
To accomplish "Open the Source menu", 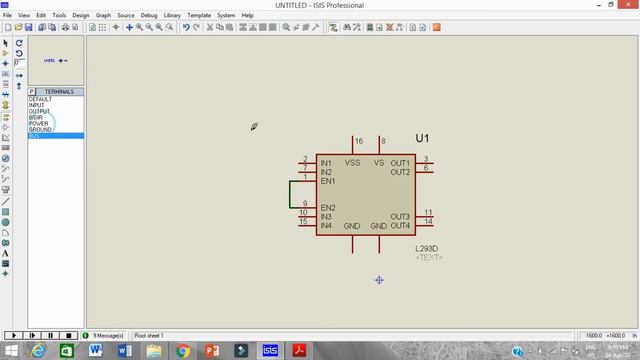I will pyautogui.click(x=126, y=15).
